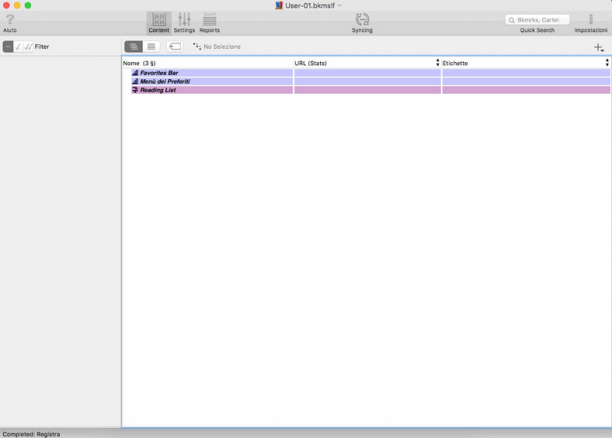612x438 pixels.
Task: Click the URL cell of Reading List
Action: click(x=367, y=90)
